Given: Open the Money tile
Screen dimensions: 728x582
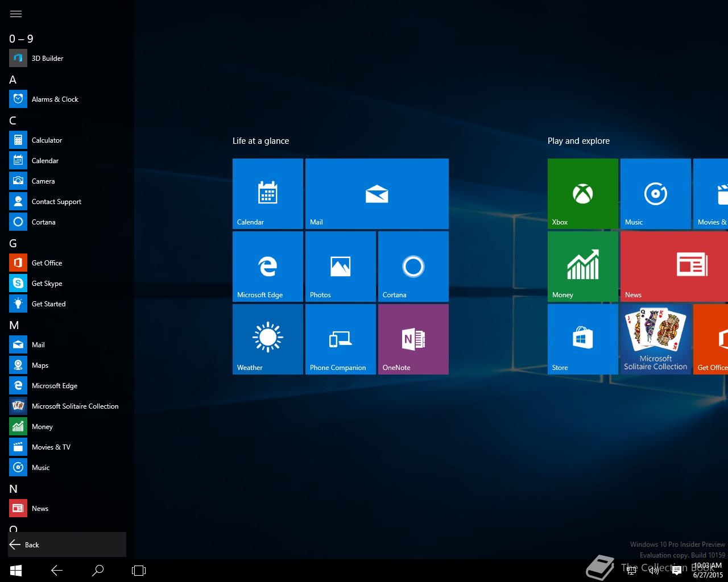Looking at the screenshot, I should [583, 267].
